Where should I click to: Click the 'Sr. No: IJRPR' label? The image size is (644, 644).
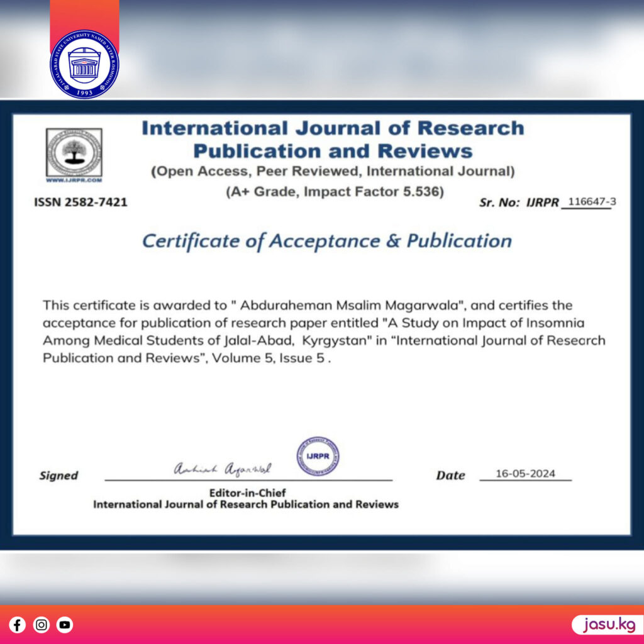point(519,203)
